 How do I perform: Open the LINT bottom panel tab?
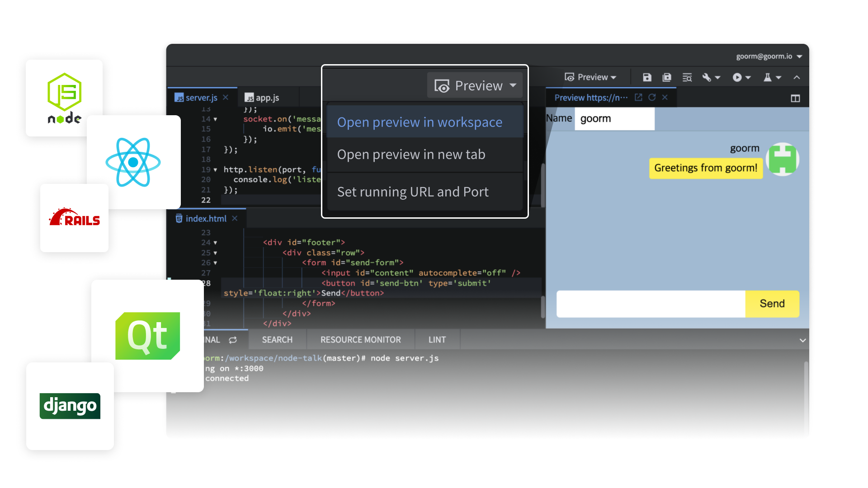coord(437,340)
